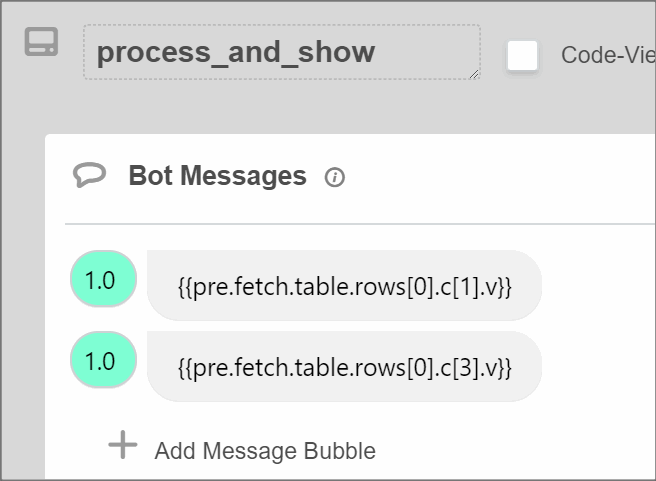Click the Add Message Bubble link
This screenshot has height=481, width=656.
coord(264,451)
